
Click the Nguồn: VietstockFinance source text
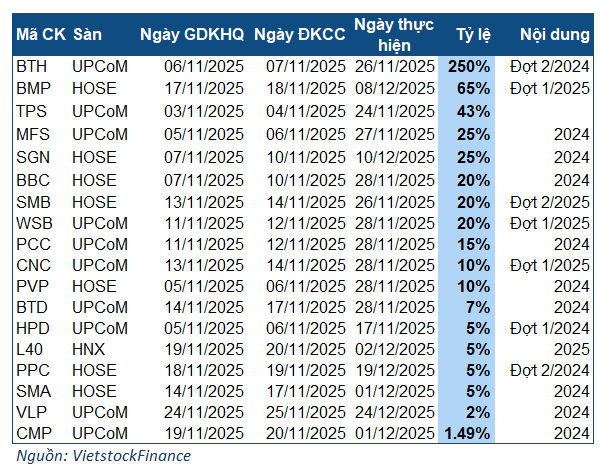tap(103, 455)
